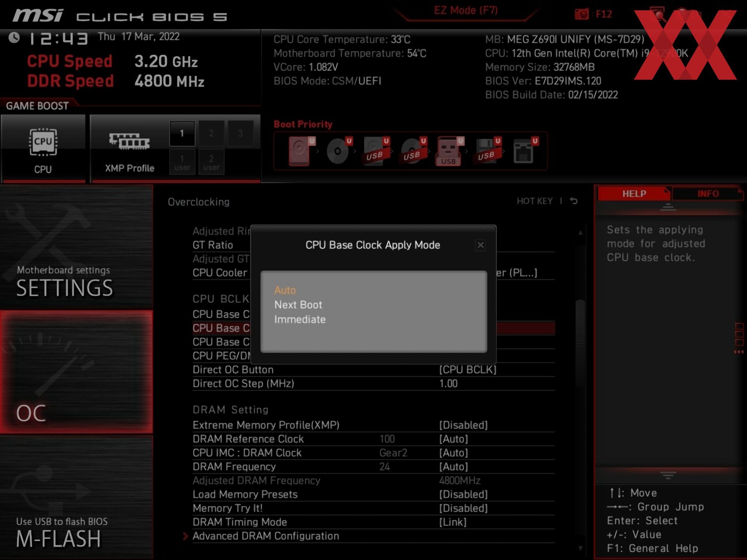Open the OC overclocking section
Viewport: 747px width, 560px height.
point(76,372)
